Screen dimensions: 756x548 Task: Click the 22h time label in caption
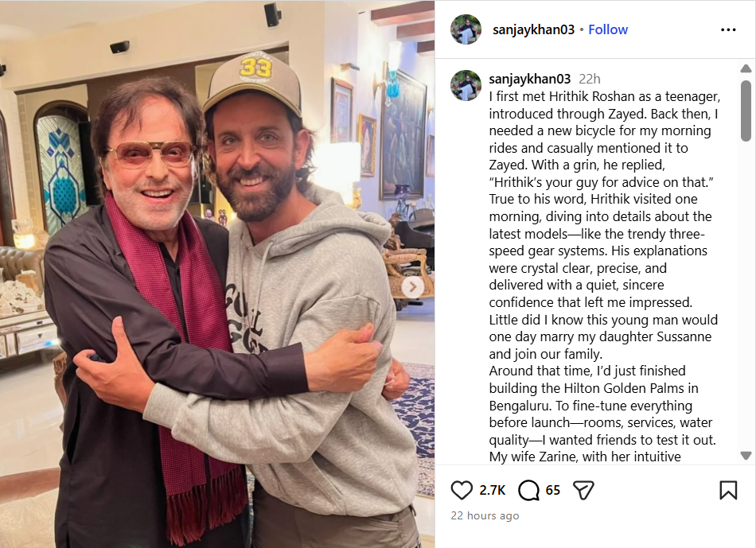(x=590, y=79)
